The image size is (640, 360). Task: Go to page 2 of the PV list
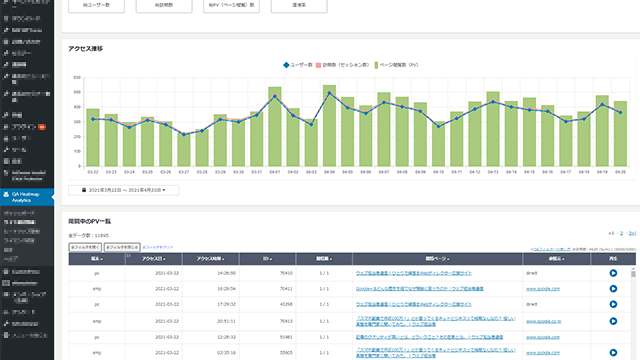point(621,233)
